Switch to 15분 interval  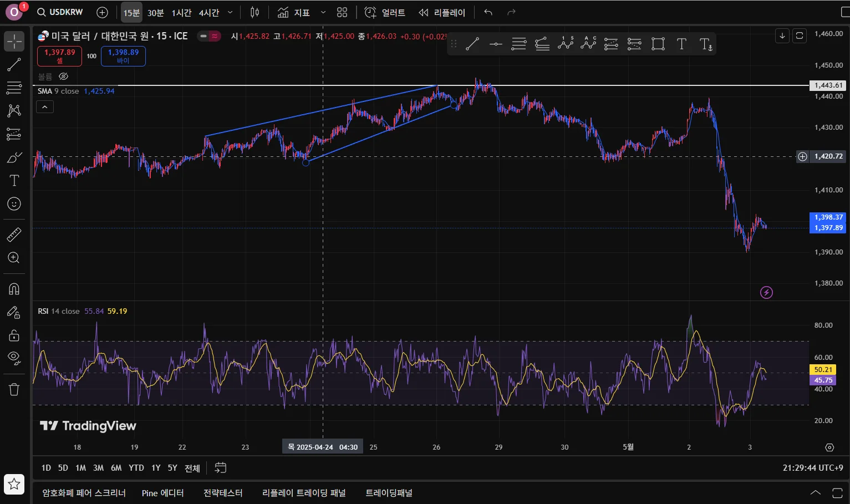131,12
